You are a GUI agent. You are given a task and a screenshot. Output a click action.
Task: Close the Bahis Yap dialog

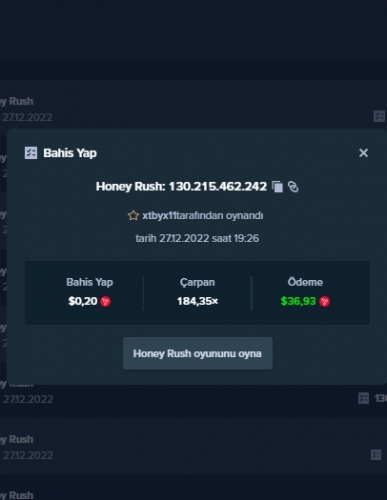[x=363, y=153]
